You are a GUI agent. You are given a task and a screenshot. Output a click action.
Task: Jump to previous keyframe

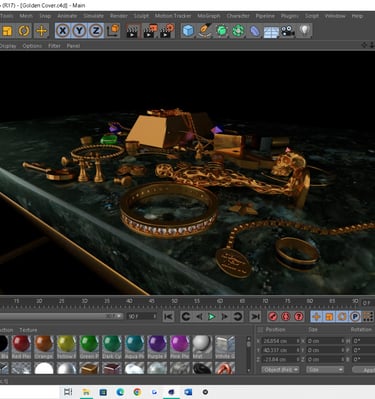[x=186, y=316]
